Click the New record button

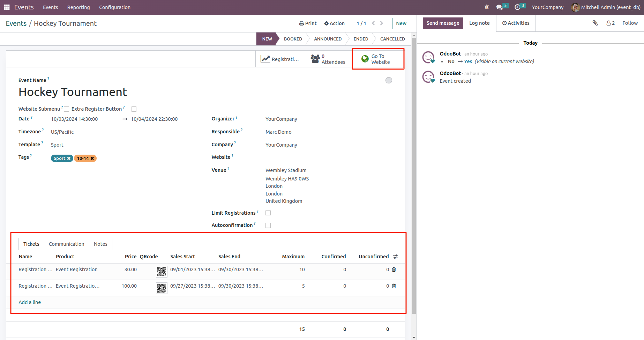click(x=401, y=23)
